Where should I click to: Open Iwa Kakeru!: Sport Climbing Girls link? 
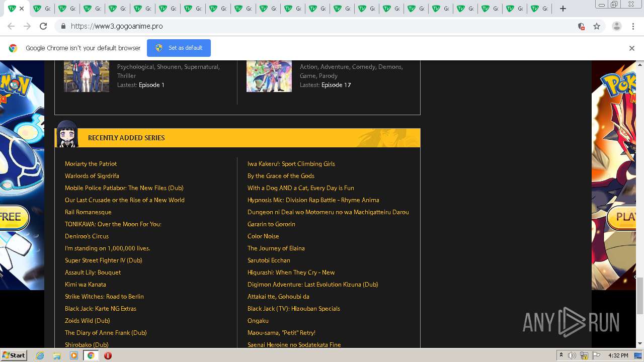click(x=291, y=164)
